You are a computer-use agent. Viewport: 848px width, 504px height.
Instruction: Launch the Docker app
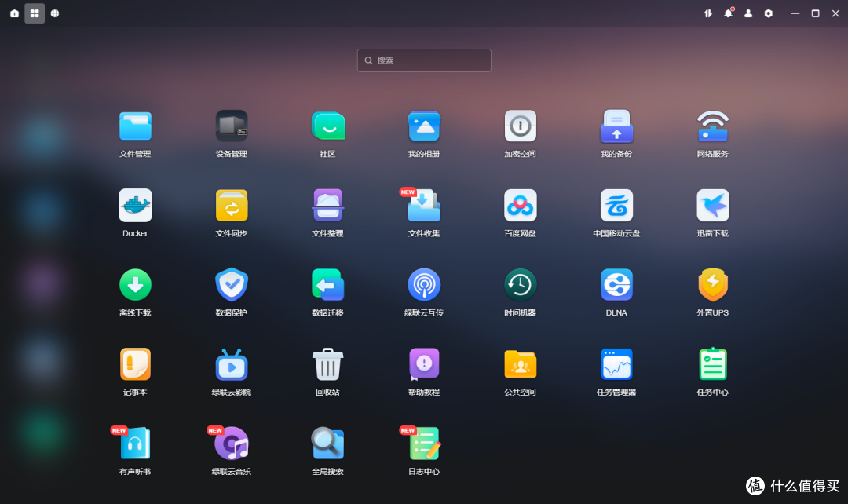point(135,206)
